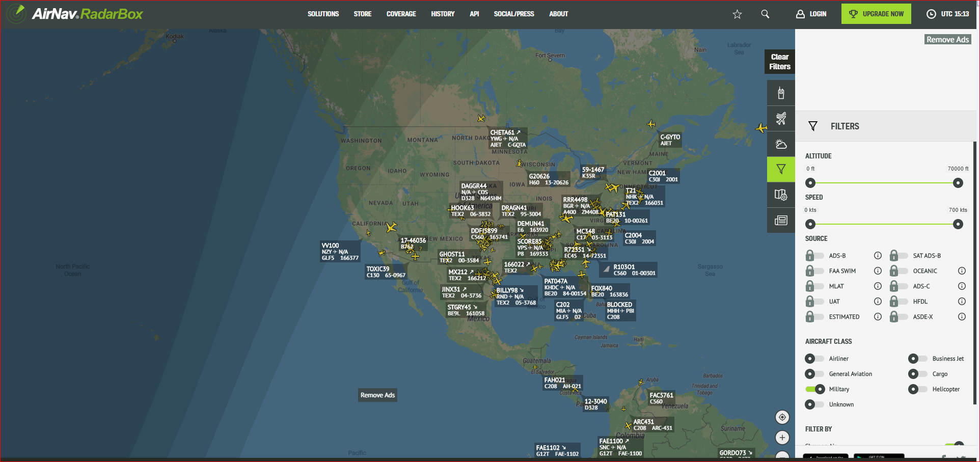Zoom in with the plus map button
Viewport: 980px width, 462px height.
(782, 438)
